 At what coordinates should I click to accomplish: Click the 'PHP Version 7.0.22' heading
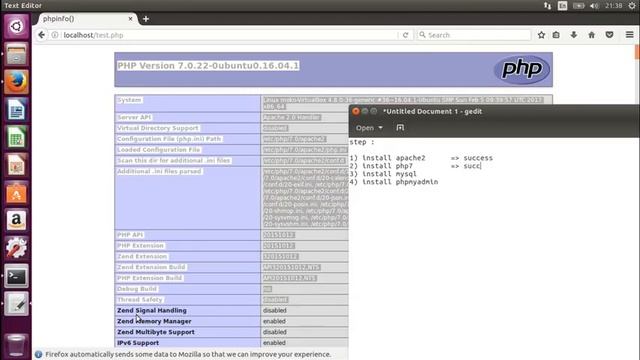click(208, 66)
